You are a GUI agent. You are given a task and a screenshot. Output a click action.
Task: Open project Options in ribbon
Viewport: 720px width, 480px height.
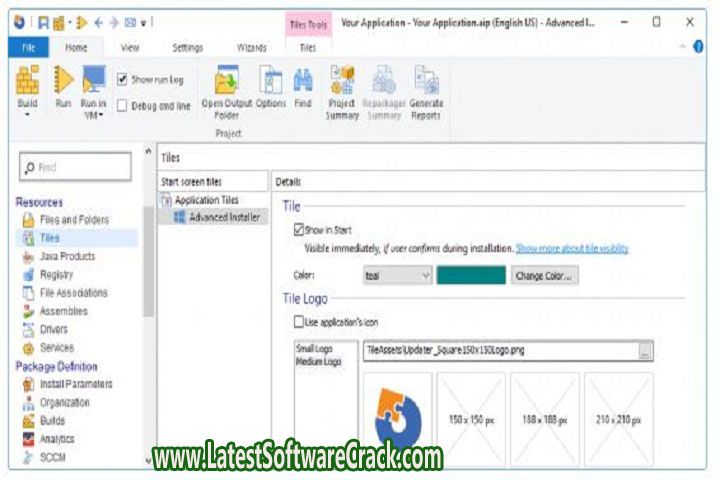271,87
